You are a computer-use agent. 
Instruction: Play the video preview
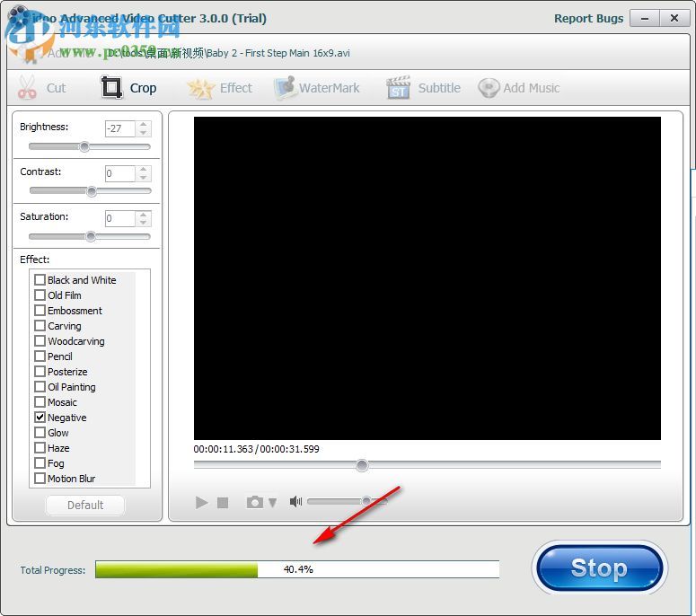pos(201,502)
